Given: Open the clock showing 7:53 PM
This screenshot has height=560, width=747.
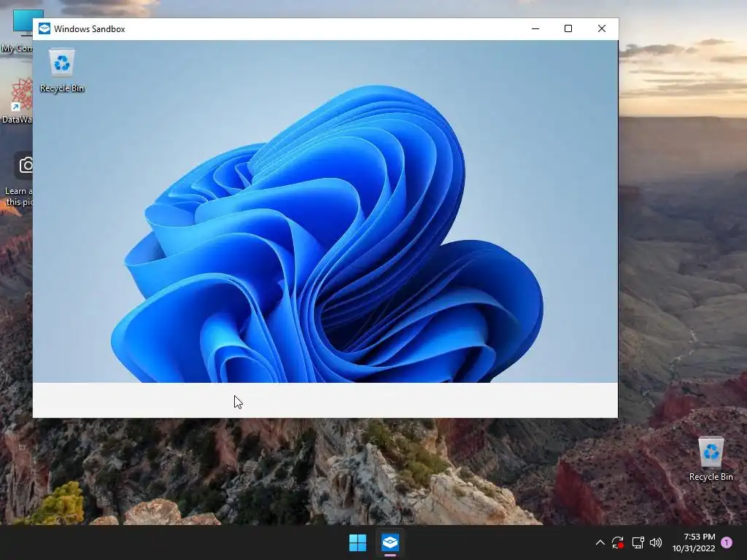Looking at the screenshot, I should pos(694,542).
